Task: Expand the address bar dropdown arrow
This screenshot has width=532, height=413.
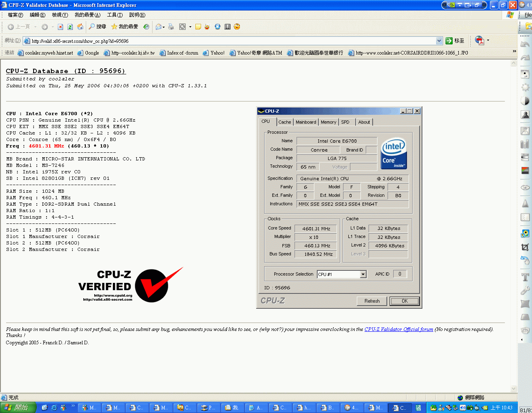Action: click(439, 41)
